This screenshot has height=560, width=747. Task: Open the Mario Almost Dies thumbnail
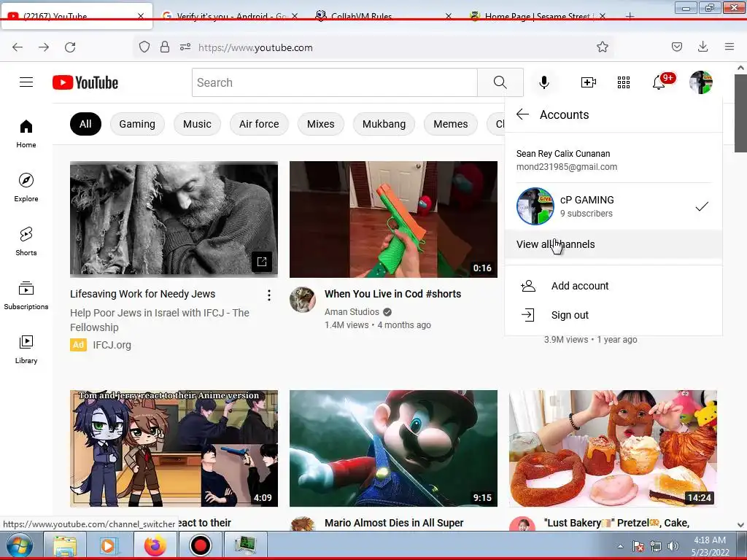click(x=393, y=448)
